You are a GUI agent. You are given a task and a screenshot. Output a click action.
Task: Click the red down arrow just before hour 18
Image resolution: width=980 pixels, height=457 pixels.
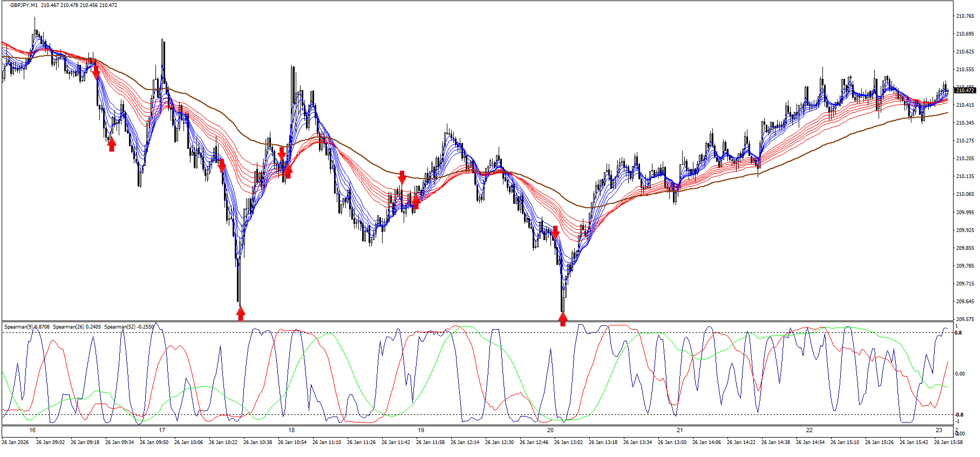[281, 153]
